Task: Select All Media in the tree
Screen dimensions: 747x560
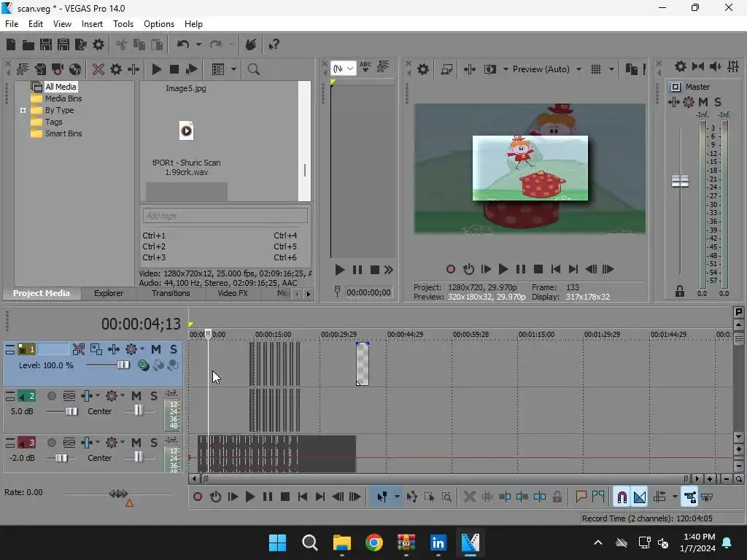Action: pyautogui.click(x=61, y=87)
